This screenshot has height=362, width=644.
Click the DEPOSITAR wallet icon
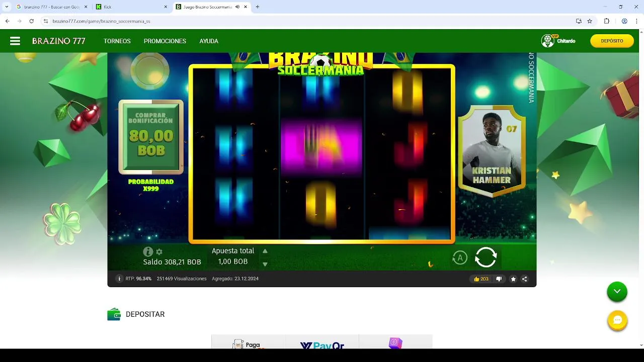(114, 314)
